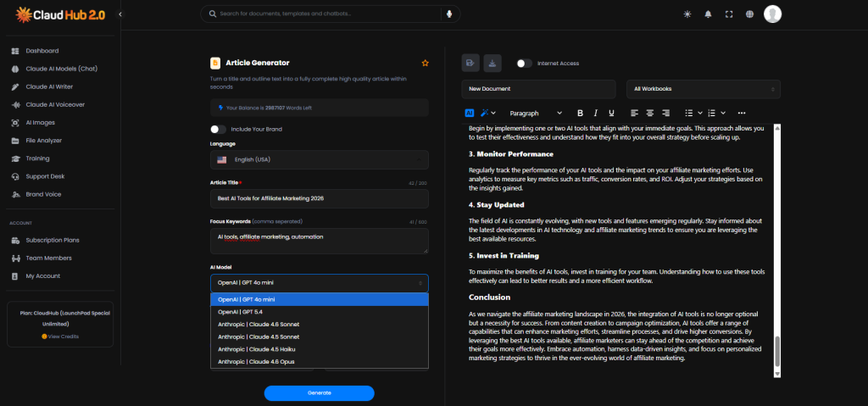This screenshot has width=868, height=406.
Task: Expand the bullet list options arrow
Action: coord(699,113)
